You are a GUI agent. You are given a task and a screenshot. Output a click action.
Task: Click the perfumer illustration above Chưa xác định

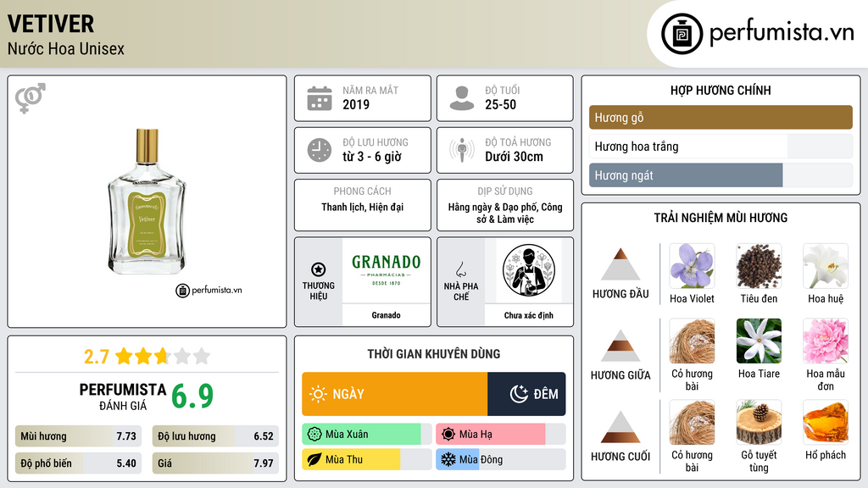coord(529,270)
